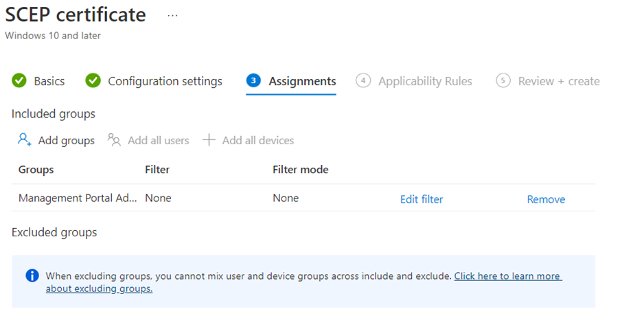
Task: Select the Assignments tab
Action: (x=302, y=81)
